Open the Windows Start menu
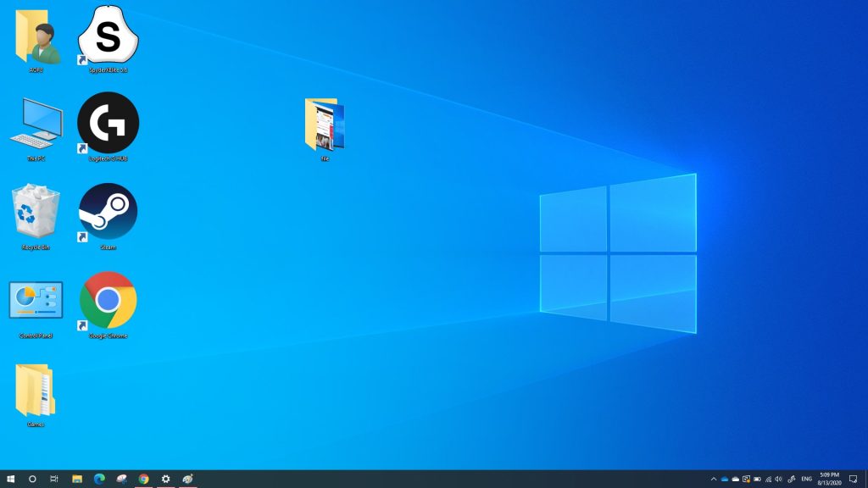The width and height of the screenshot is (868, 488). (10, 480)
